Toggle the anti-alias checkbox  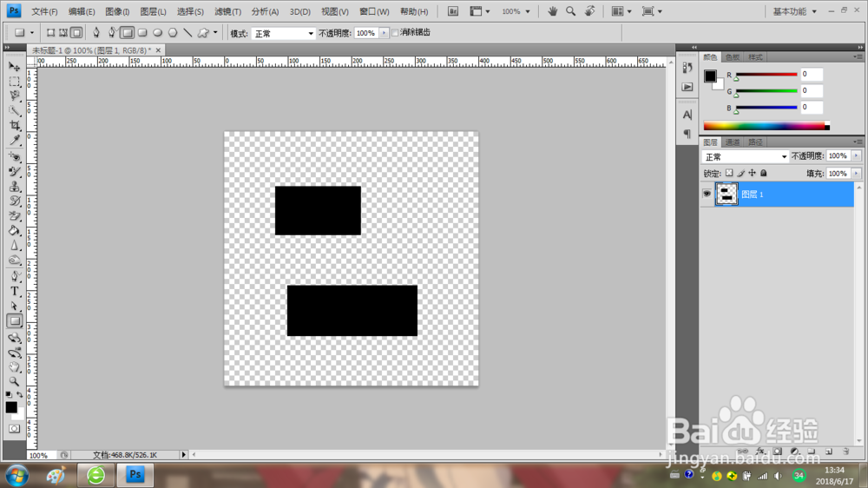395,33
